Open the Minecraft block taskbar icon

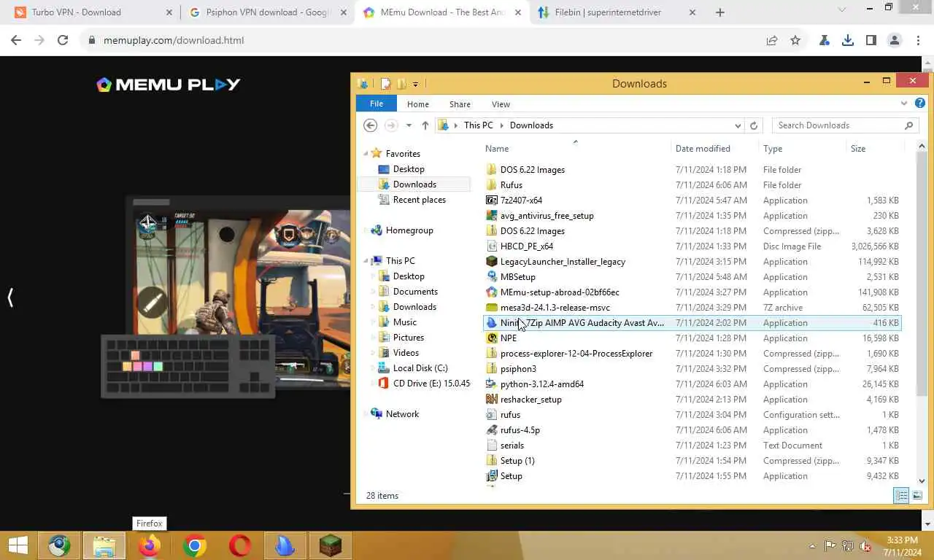point(331,545)
